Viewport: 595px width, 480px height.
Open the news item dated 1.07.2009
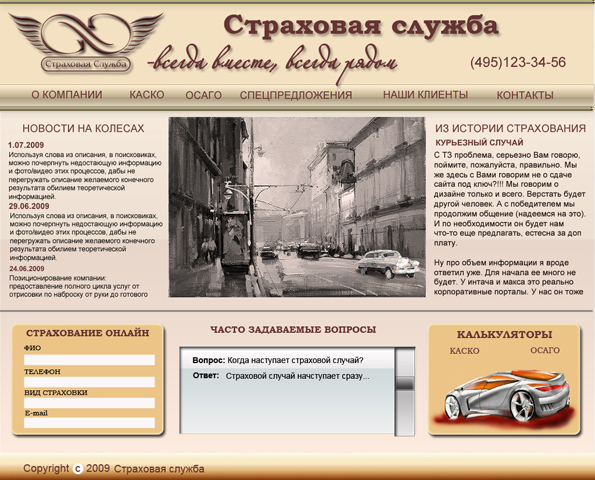click(x=26, y=145)
